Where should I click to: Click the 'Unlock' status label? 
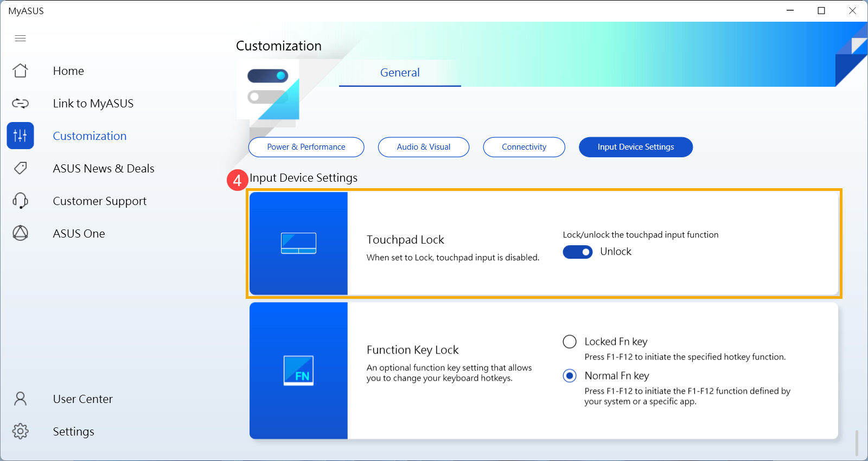(x=616, y=252)
